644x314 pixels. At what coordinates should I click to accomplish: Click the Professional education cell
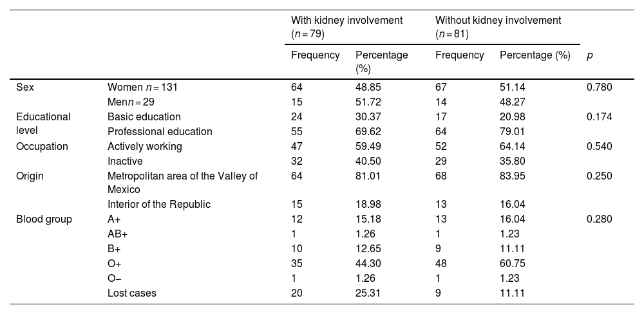[x=160, y=132]
